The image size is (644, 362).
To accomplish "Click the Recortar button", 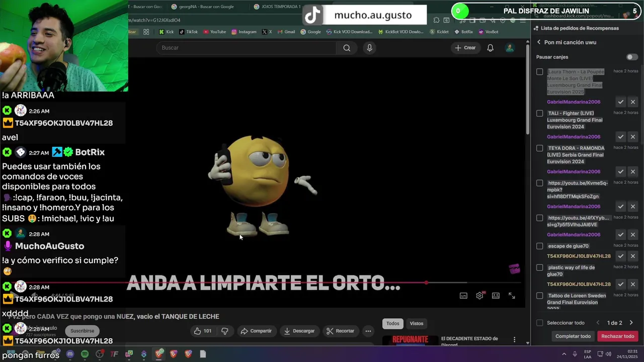I will tap(340, 331).
